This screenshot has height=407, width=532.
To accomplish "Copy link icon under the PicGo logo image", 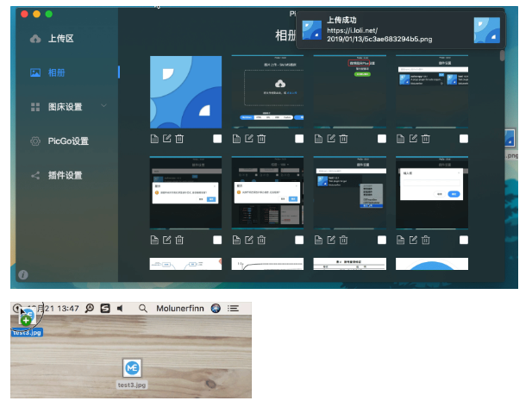I will pos(154,139).
